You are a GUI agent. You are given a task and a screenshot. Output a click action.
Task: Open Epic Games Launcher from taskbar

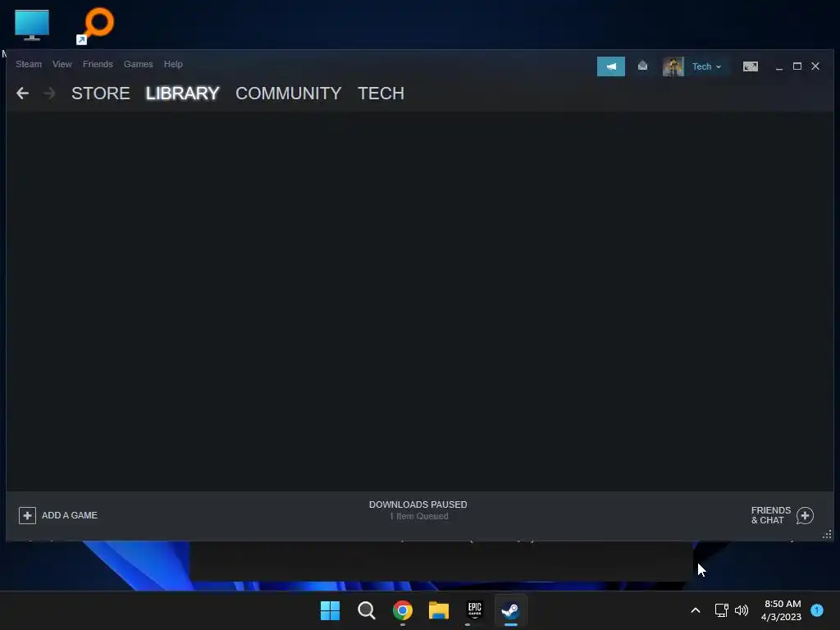coord(475,610)
